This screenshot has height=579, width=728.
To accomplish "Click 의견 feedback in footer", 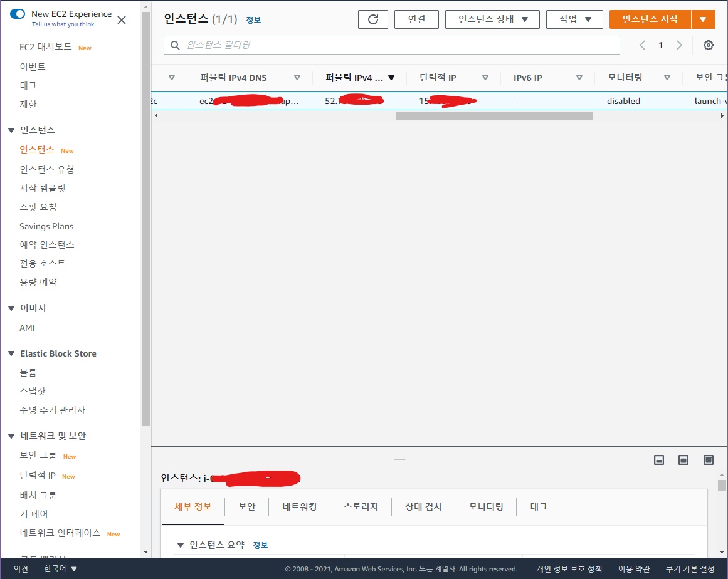I will tap(21, 569).
